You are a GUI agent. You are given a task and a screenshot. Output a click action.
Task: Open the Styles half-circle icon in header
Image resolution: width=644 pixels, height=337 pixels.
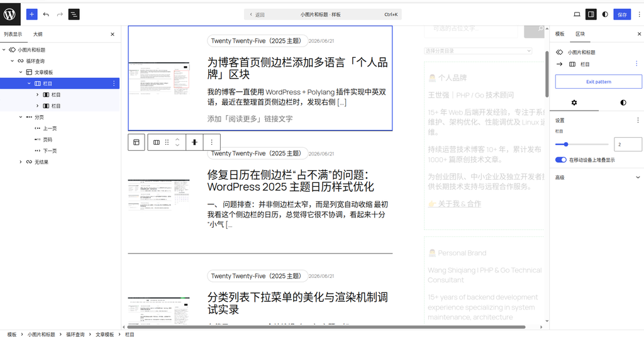(x=605, y=14)
